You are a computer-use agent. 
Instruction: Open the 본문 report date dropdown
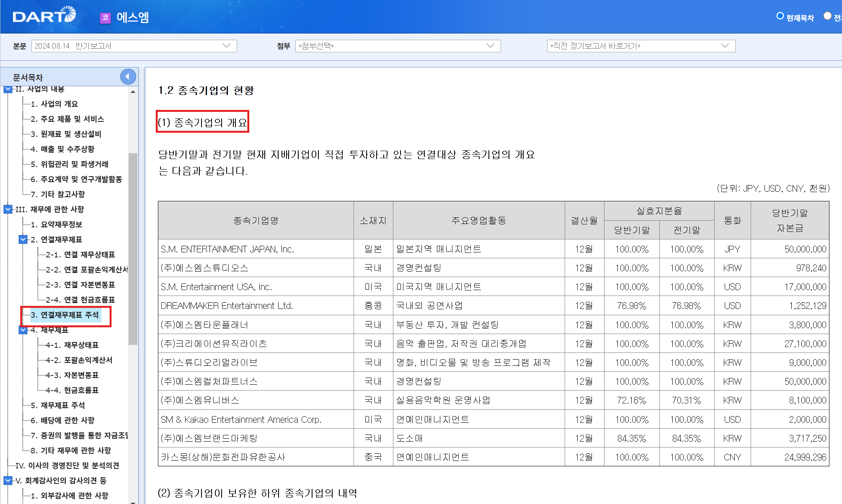point(134,46)
